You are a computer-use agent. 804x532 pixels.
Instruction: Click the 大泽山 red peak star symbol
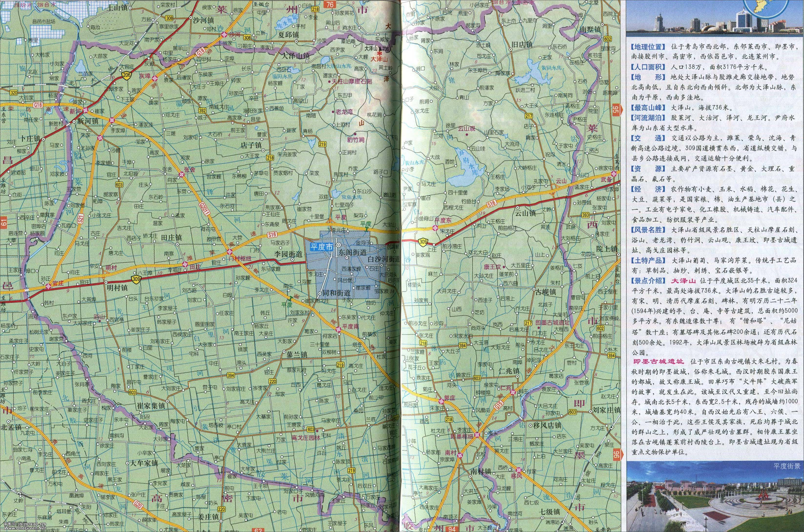point(379,53)
